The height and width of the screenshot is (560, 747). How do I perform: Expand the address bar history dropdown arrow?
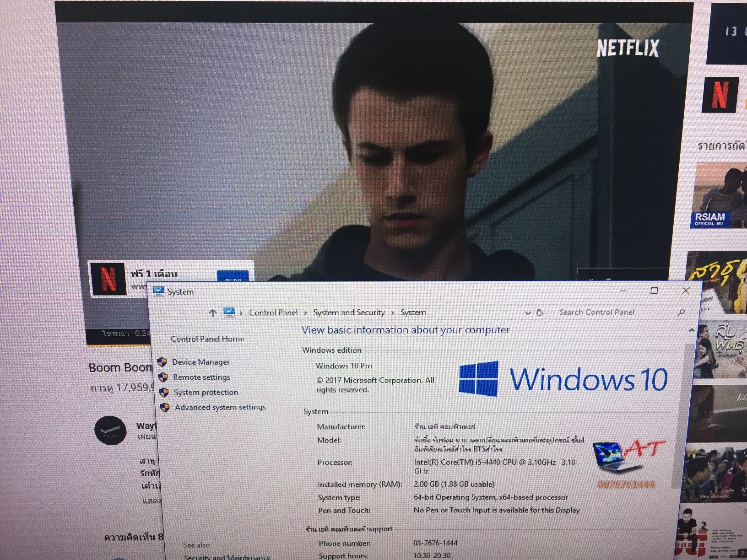(528, 313)
